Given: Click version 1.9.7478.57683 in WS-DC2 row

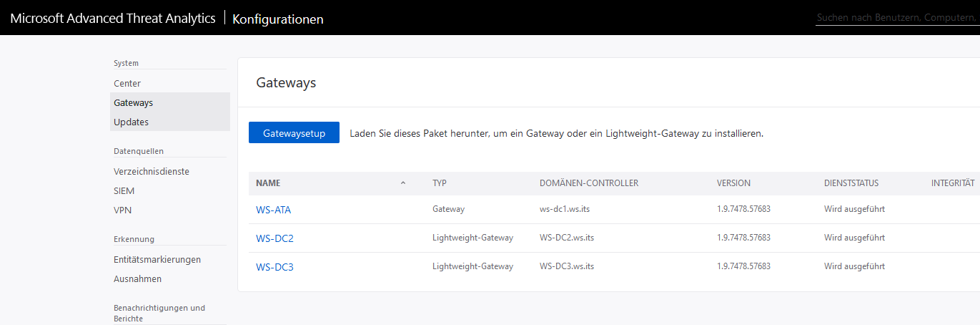Looking at the screenshot, I should pyautogui.click(x=743, y=238).
